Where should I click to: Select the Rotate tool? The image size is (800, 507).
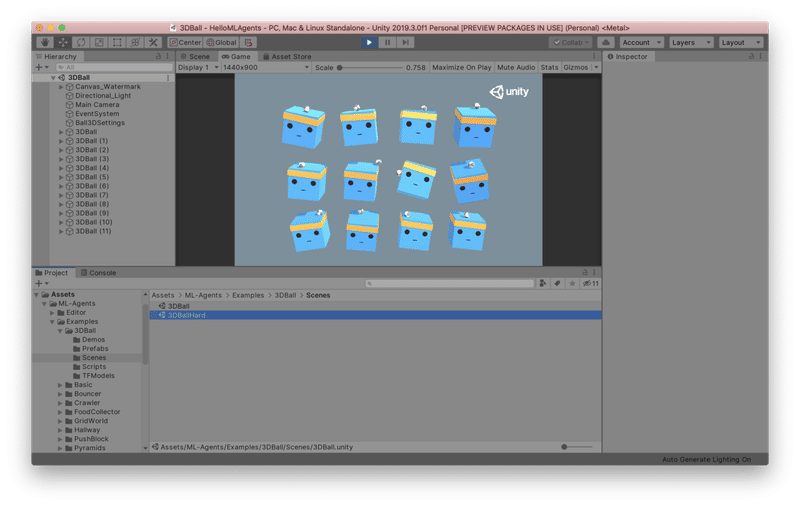(81, 42)
